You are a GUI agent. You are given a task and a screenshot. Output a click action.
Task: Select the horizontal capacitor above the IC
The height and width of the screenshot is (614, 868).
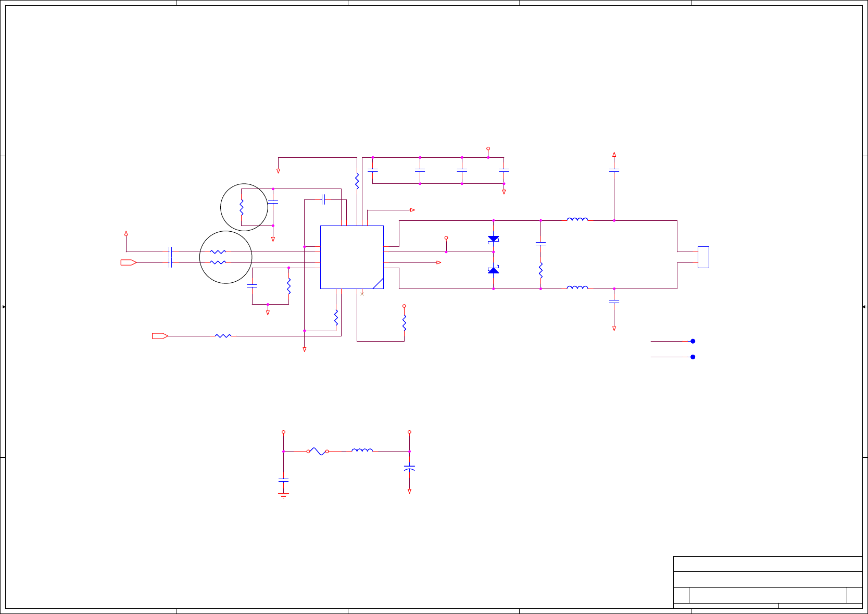click(x=323, y=199)
